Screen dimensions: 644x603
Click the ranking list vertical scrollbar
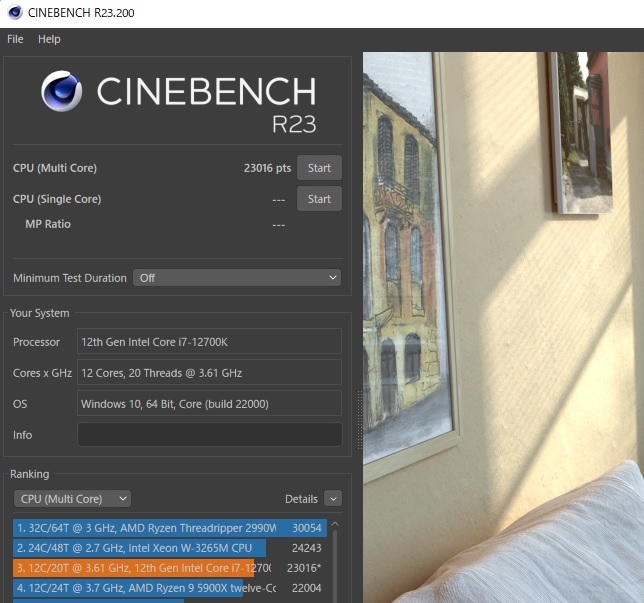coord(335,567)
